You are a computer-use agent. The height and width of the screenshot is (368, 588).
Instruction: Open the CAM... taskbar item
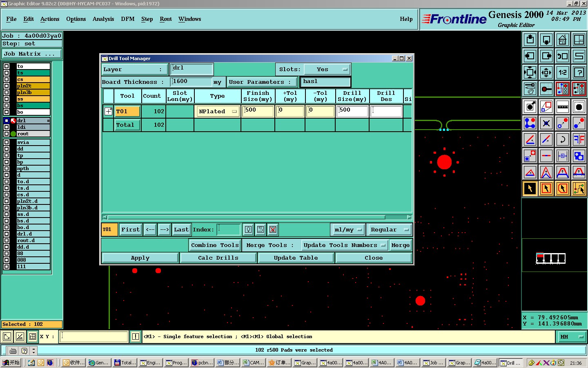click(x=254, y=363)
